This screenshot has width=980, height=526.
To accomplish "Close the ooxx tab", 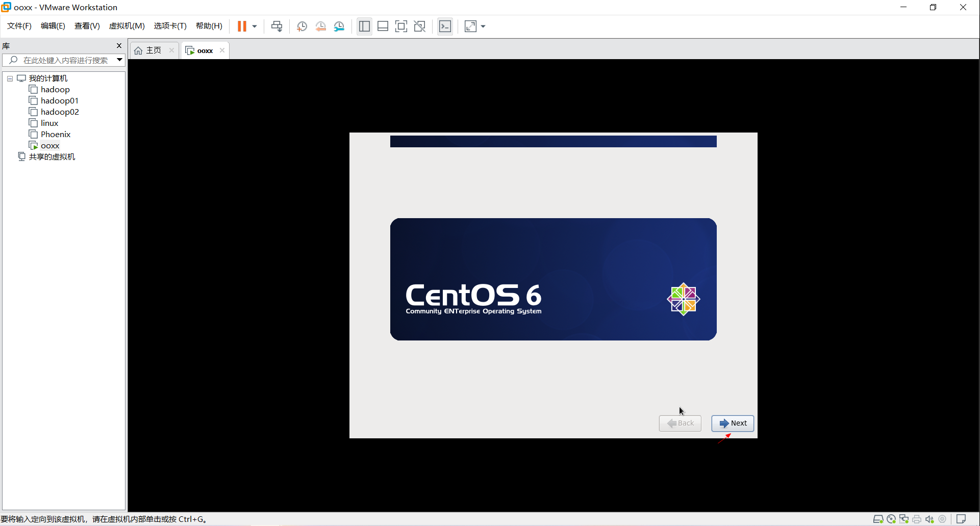I will pyautogui.click(x=222, y=50).
